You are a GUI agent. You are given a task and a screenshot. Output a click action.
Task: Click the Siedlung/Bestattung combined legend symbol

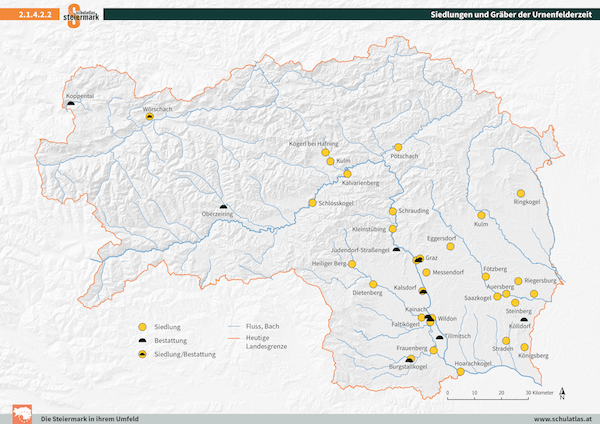click(x=142, y=354)
